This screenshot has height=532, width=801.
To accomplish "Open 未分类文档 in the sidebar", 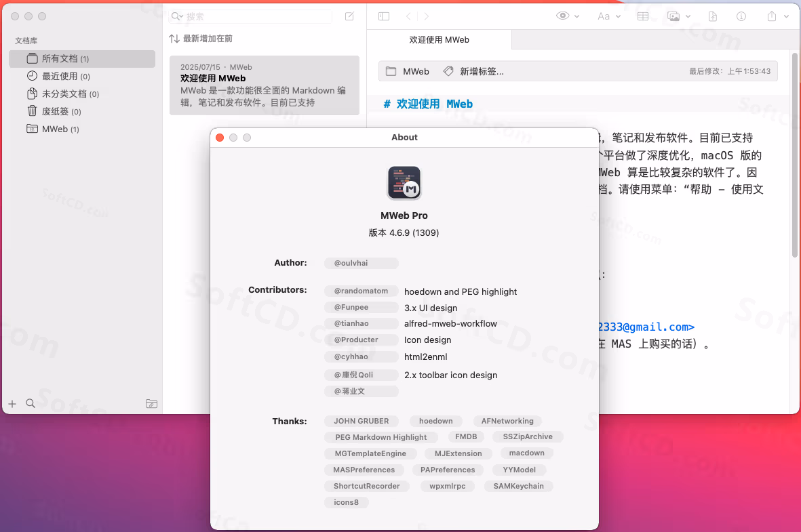I will pyautogui.click(x=82, y=94).
